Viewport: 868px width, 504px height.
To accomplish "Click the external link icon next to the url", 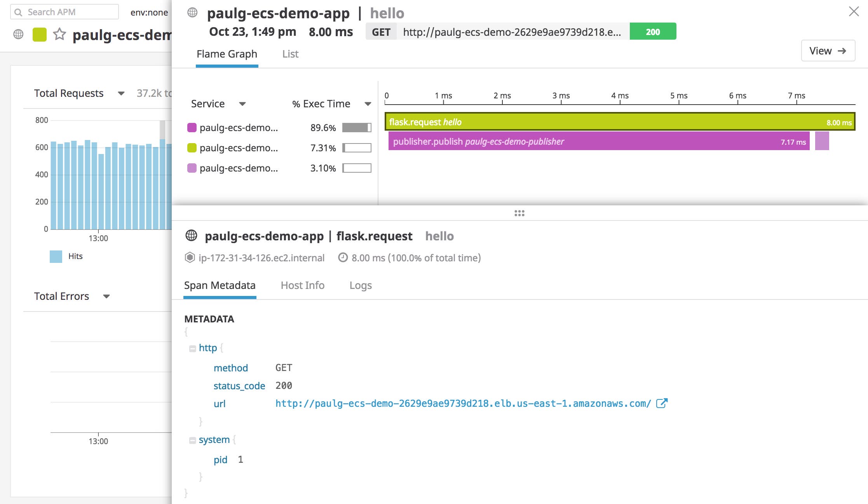I will pos(662,403).
